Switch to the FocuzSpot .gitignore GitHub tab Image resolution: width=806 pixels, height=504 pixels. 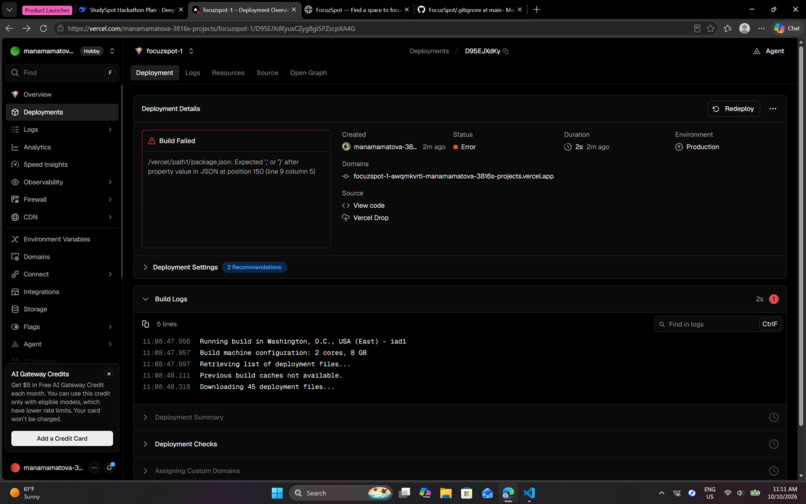click(x=470, y=10)
